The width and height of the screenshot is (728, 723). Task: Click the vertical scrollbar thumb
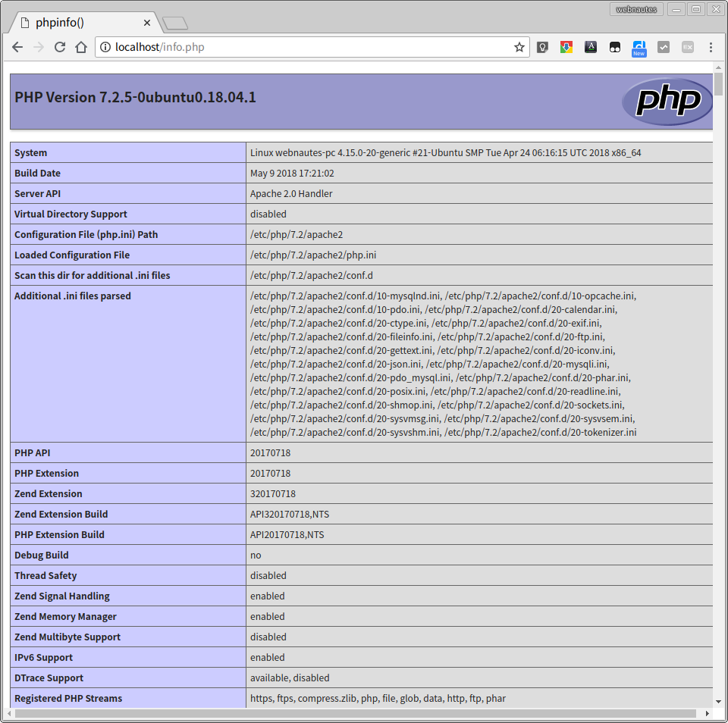click(x=718, y=84)
